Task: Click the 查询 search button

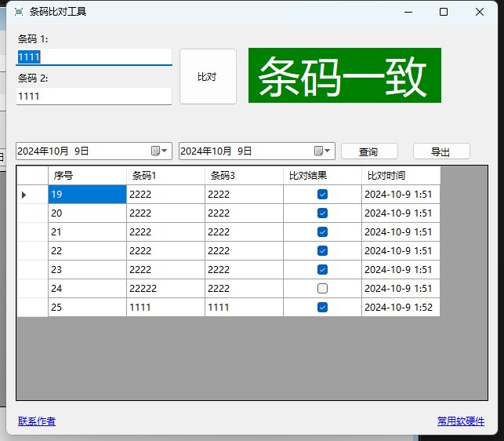Action: click(369, 151)
